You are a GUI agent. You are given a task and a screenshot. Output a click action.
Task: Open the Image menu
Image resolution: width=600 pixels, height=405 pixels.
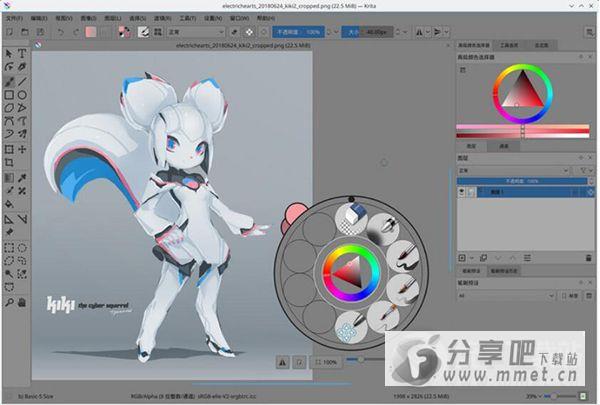88,18
